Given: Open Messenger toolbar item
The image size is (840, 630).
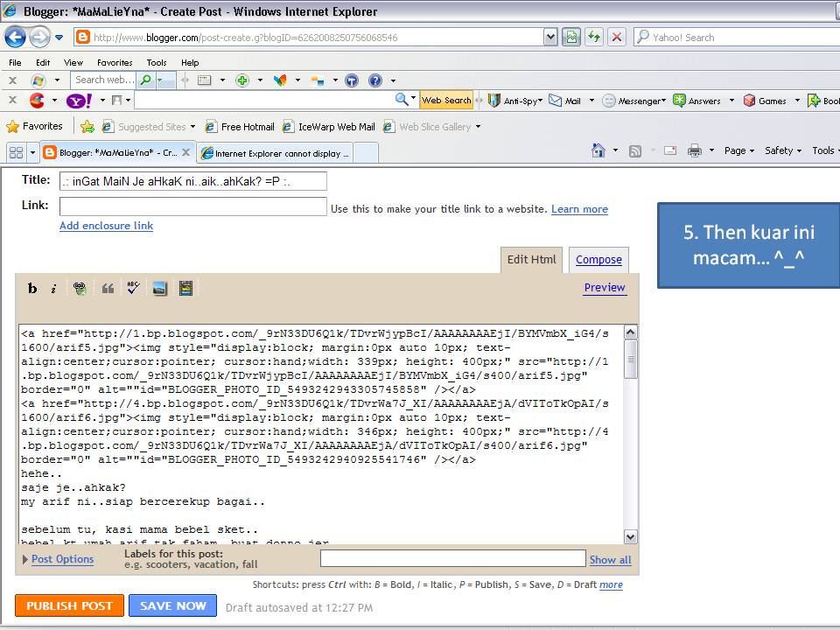Looking at the screenshot, I should coord(634,101).
